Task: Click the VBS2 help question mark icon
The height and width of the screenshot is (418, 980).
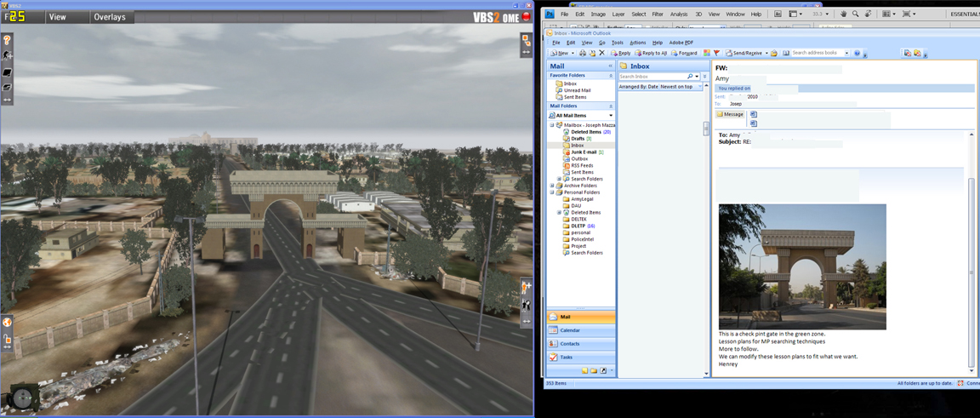Action: [7, 40]
